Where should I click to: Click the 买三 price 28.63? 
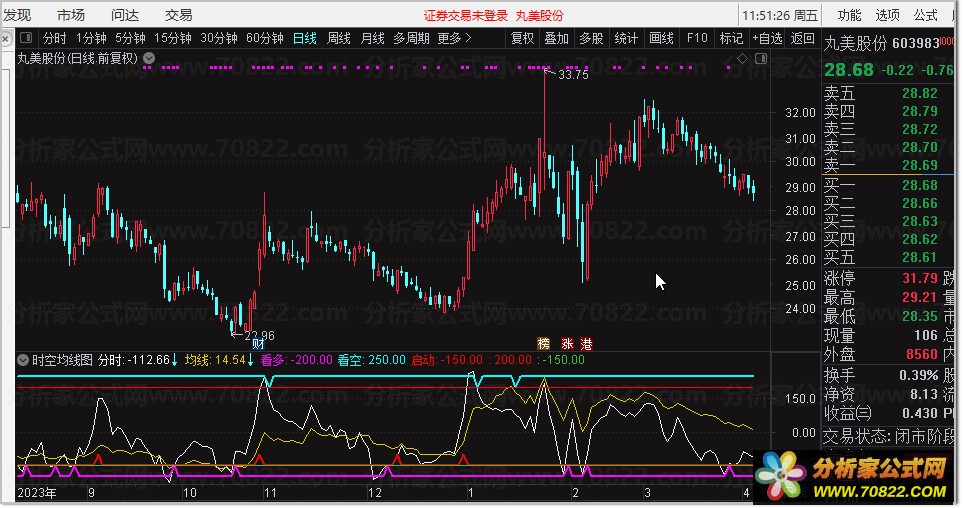click(919, 221)
